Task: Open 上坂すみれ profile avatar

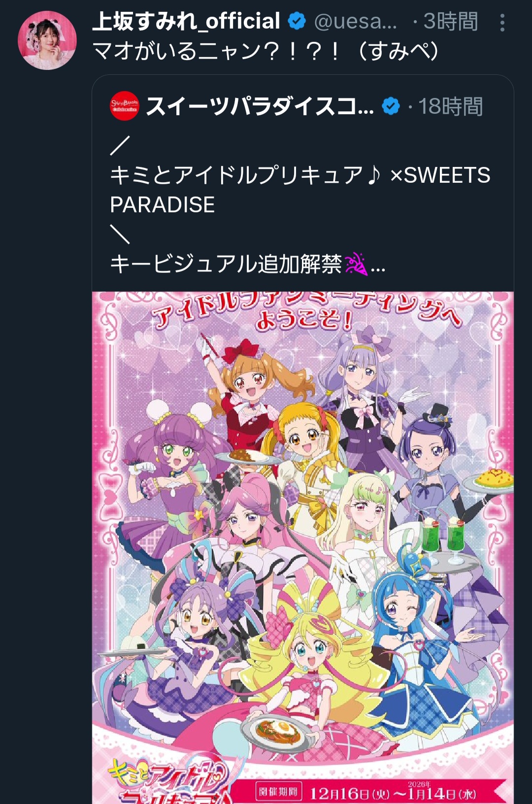Action: coord(47,40)
